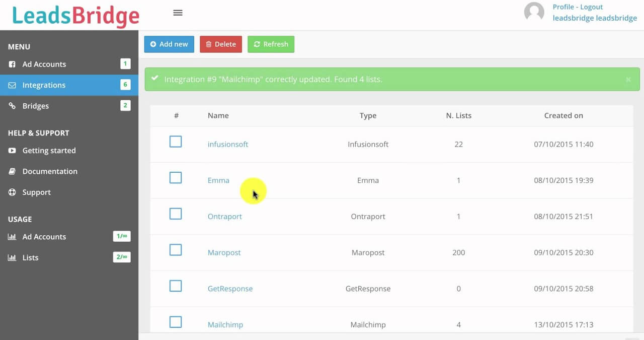Screen dimensions: 644x340
Task: View the Documentation book icon
Action: (12, 171)
